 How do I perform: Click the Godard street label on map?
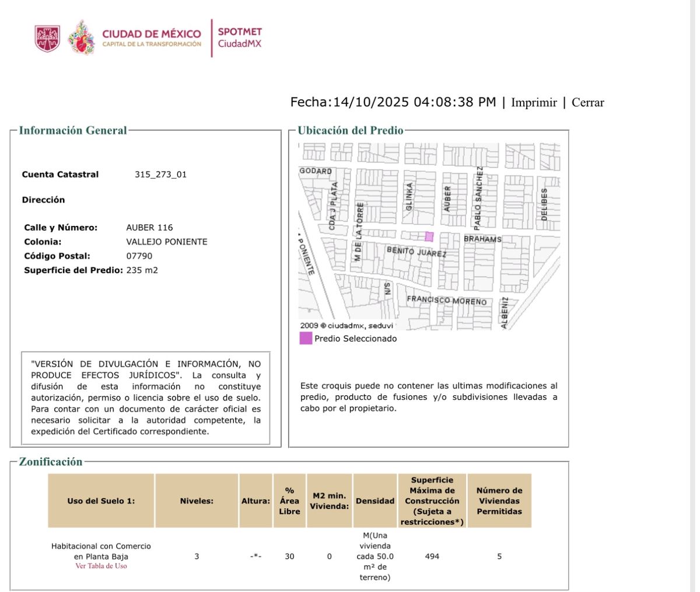[316, 171]
